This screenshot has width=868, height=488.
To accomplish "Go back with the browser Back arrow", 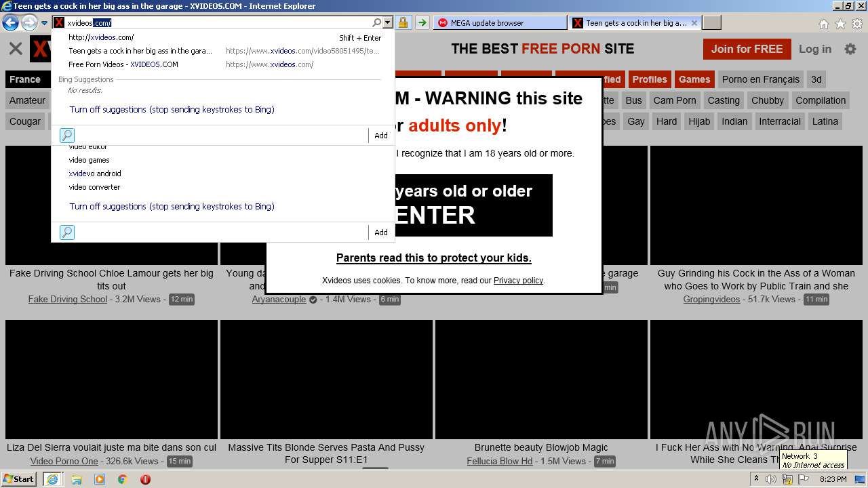I will point(10,23).
